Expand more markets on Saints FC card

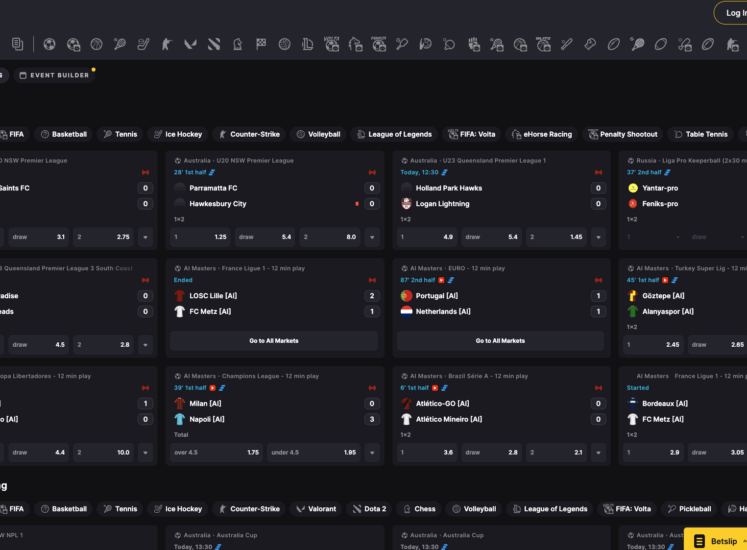coord(145,237)
